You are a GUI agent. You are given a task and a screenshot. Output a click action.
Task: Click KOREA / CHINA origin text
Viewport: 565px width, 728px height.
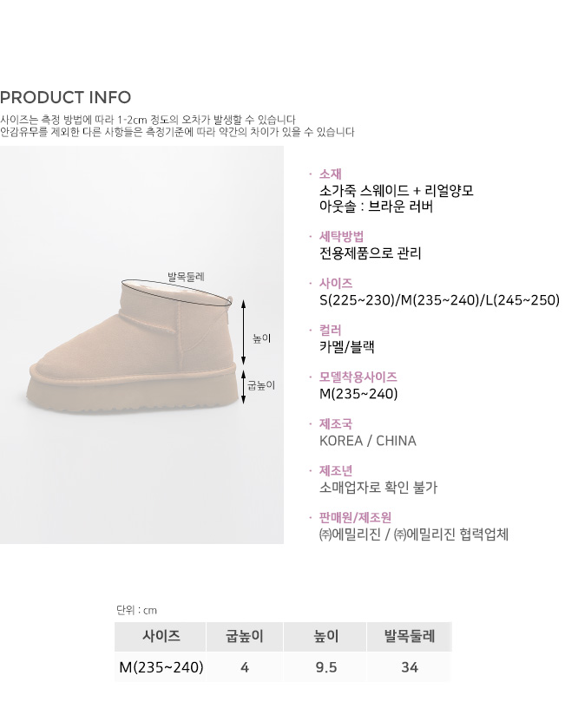point(368,441)
